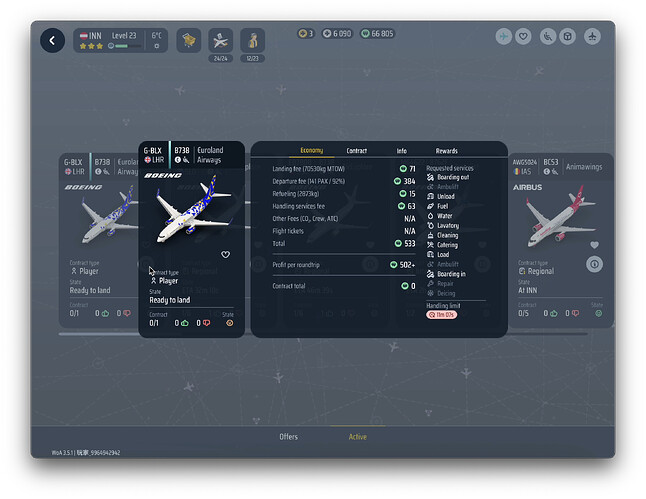Open the INN Level 23 airport panel
The height and width of the screenshot is (499, 646).
click(x=120, y=40)
